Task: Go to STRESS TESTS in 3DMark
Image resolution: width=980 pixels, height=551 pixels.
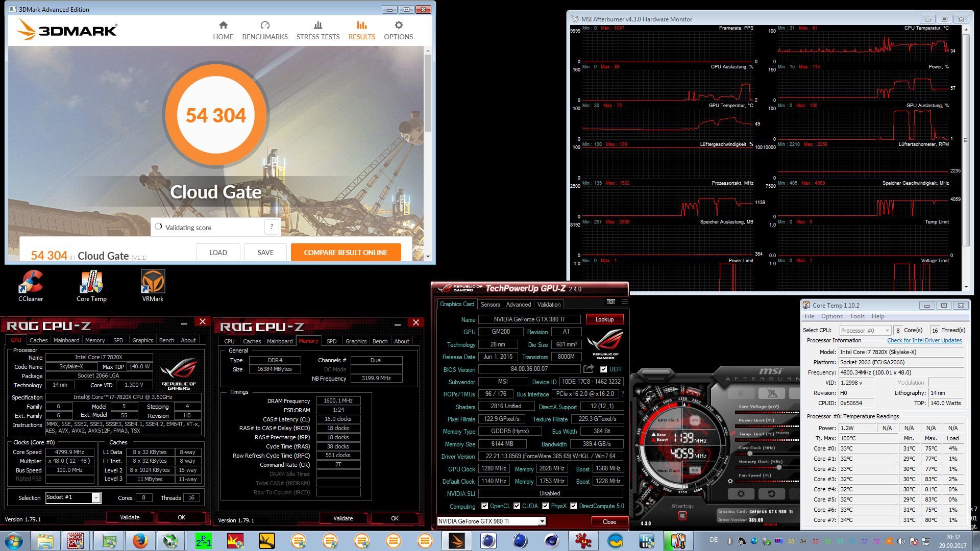Action: pyautogui.click(x=318, y=31)
